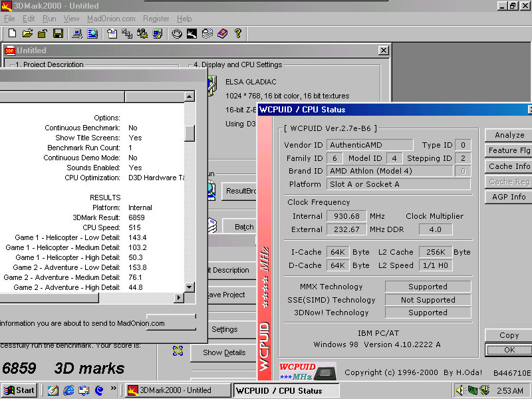Click the purple book toolbar icon
Image resolution: width=532 pixels, height=399 pixels.
tap(222, 33)
